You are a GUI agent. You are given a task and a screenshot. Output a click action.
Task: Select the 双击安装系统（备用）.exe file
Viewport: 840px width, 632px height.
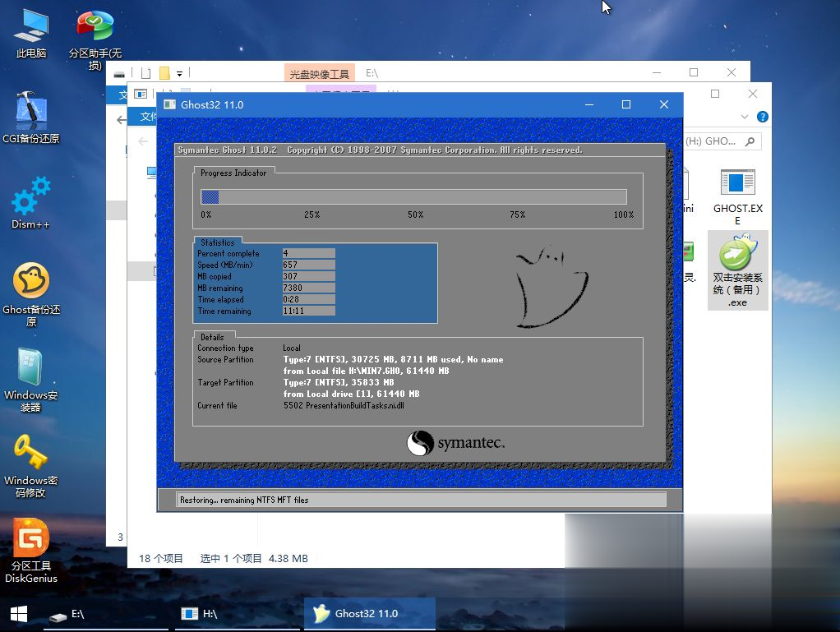tap(738, 270)
